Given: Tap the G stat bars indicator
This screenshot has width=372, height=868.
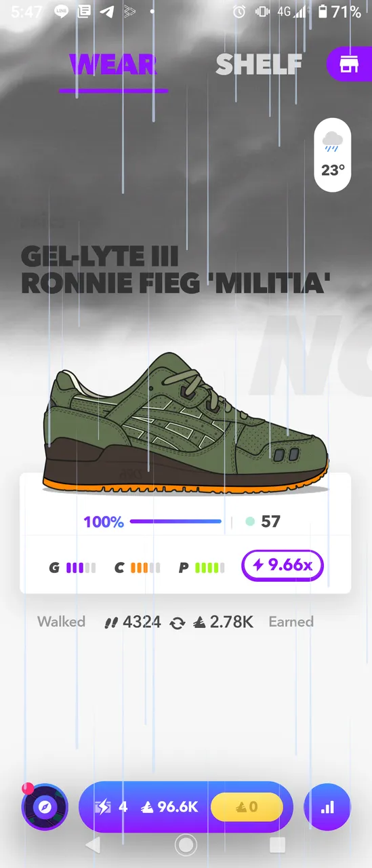Looking at the screenshot, I should pos(73,568).
